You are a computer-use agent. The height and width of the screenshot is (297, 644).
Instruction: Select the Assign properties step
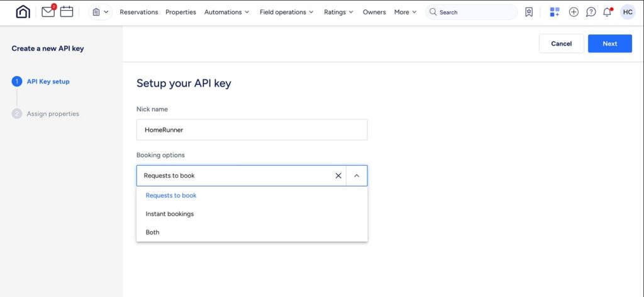click(x=45, y=114)
